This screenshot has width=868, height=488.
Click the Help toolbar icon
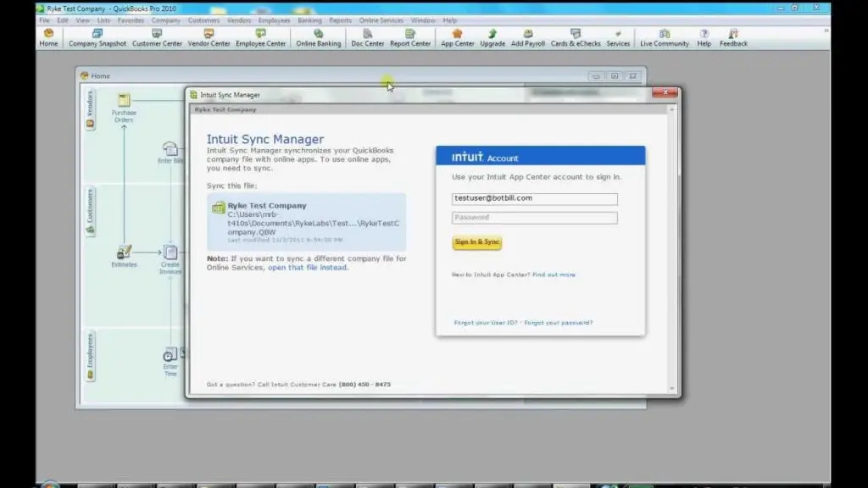coord(704,37)
